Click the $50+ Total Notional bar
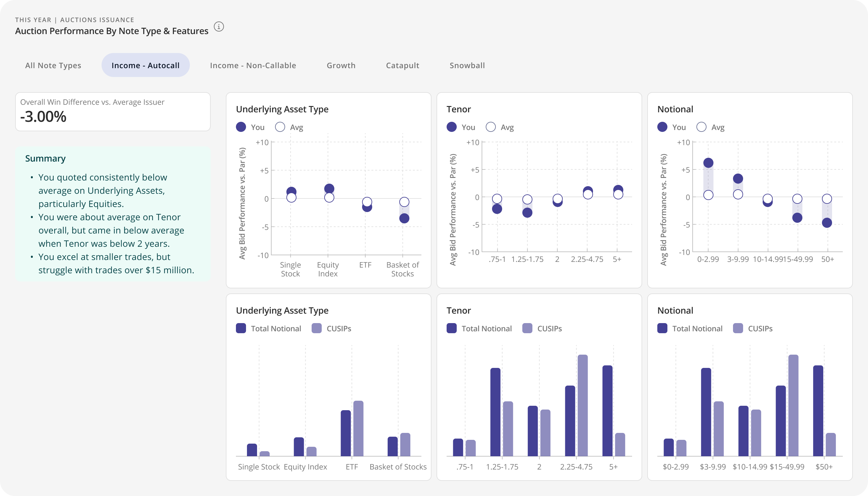 tap(818, 410)
